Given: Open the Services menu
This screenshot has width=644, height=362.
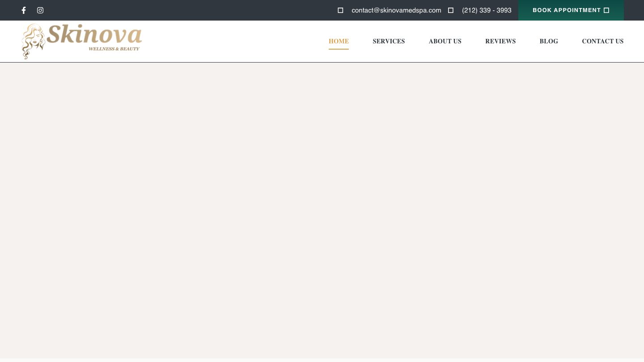Looking at the screenshot, I should (389, 41).
